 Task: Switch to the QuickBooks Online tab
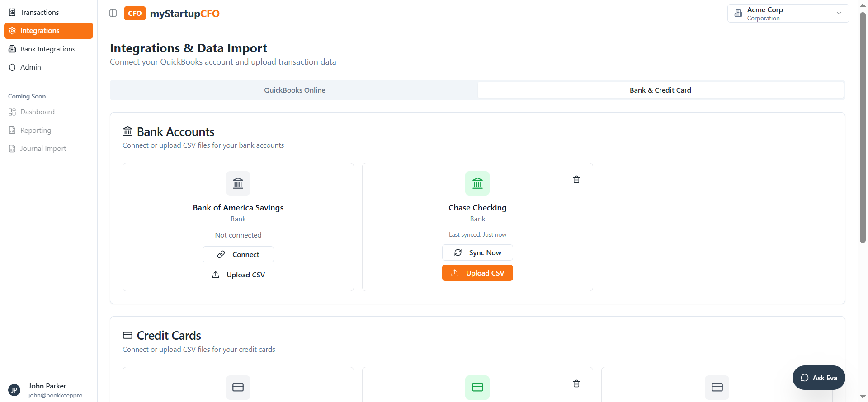294,90
